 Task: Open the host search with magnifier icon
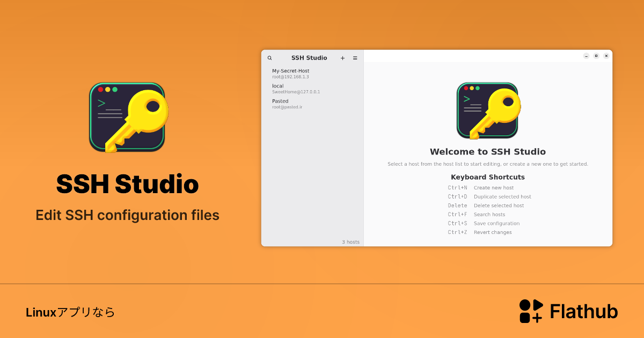tap(269, 57)
